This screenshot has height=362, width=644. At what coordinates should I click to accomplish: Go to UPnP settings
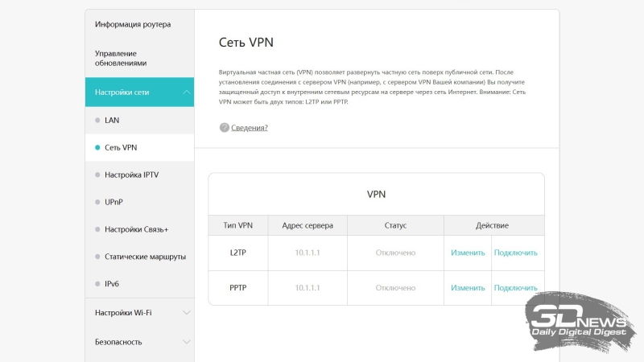(x=114, y=202)
